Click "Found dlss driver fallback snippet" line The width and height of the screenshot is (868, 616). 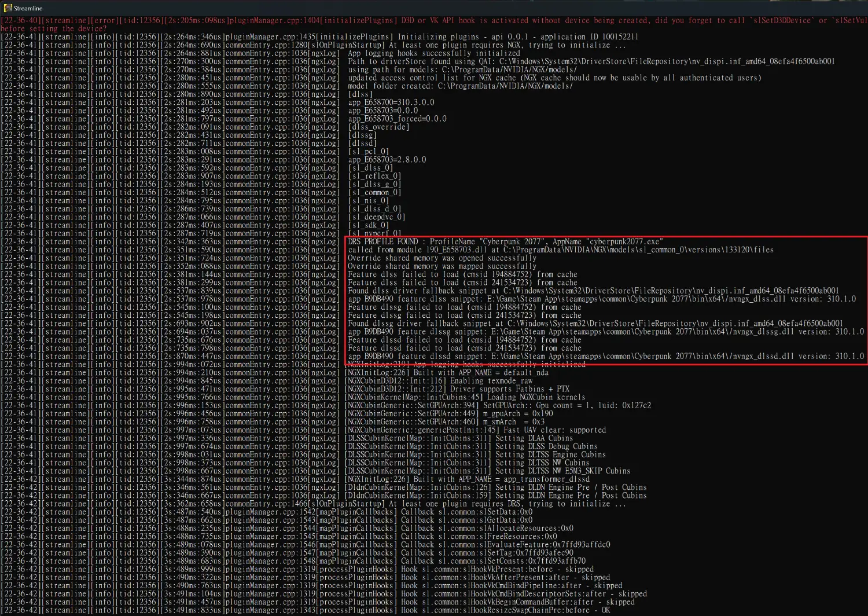(x=593, y=291)
